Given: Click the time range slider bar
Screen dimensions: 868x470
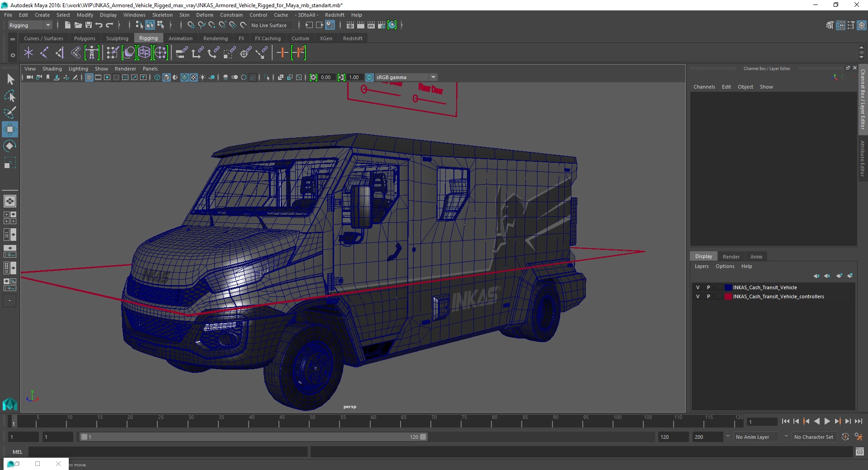Looking at the screenshot, I should point(253,437).
